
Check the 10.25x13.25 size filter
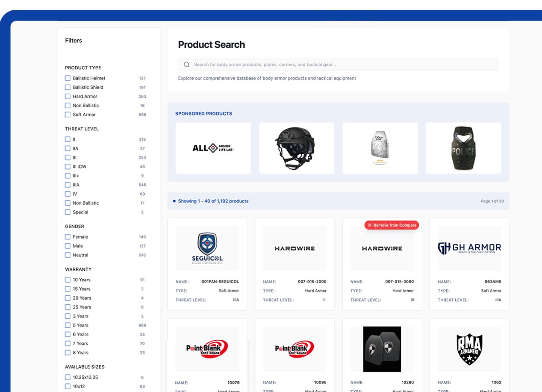pos(68,377)
